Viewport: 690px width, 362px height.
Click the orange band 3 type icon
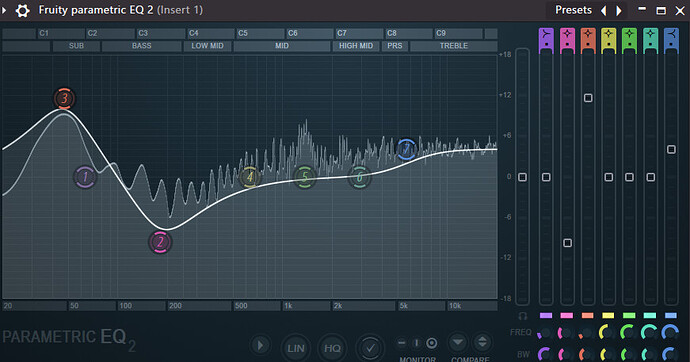tap(588, 34)
